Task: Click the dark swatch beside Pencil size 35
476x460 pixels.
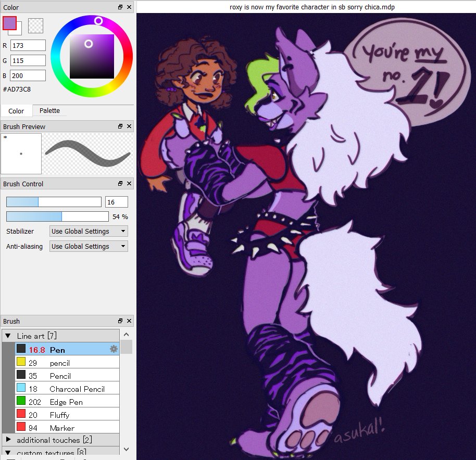Action: (x=21, y=375)
